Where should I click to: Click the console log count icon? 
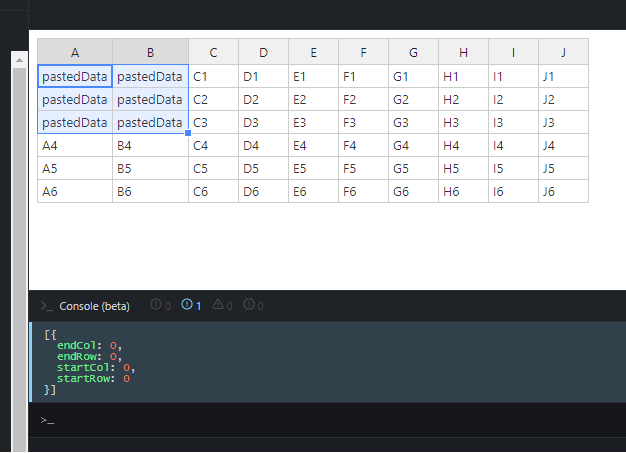[x=156, y=305]
